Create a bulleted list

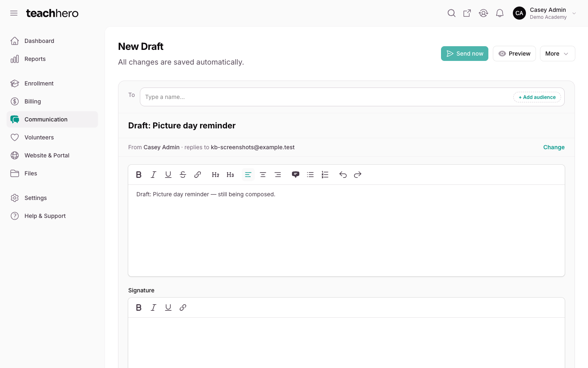(310, 175)
